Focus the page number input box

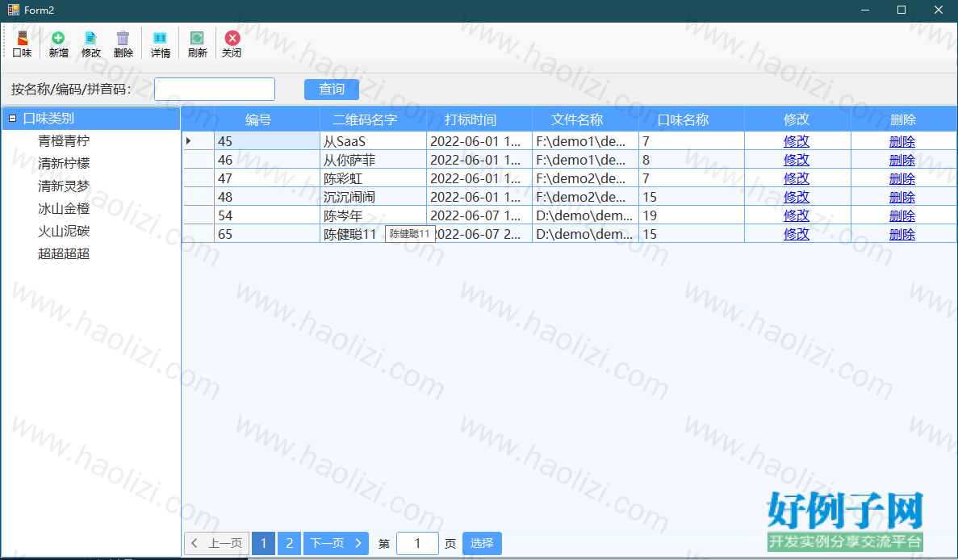417,544
